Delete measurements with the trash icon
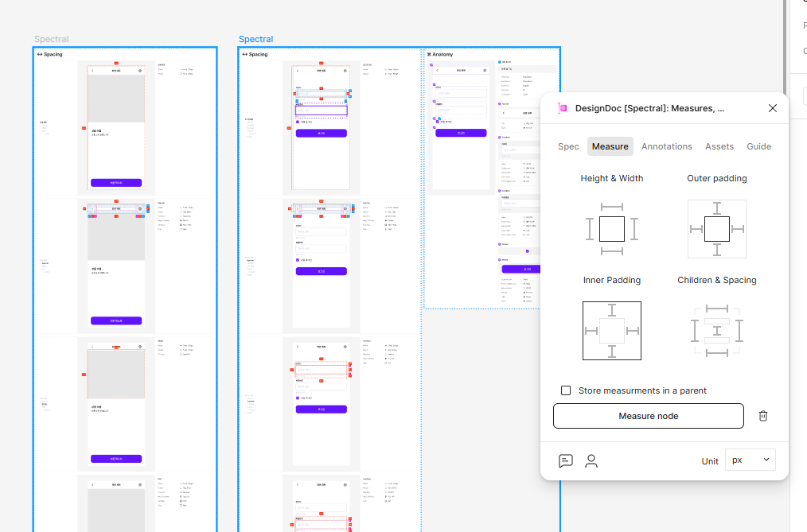The height and width of the screenshot is (532, 807). pyautogui.click(x=763, y=416)
